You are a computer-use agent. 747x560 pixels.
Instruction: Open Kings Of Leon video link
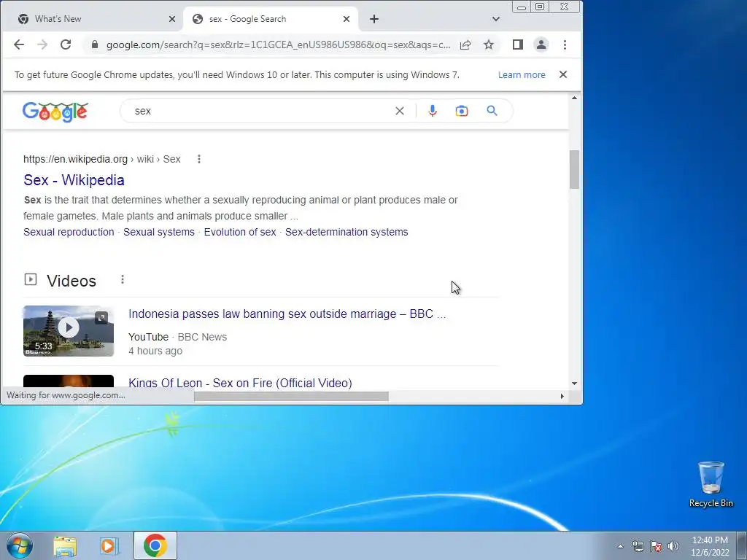pyautogui.click(x=240, y=383)
